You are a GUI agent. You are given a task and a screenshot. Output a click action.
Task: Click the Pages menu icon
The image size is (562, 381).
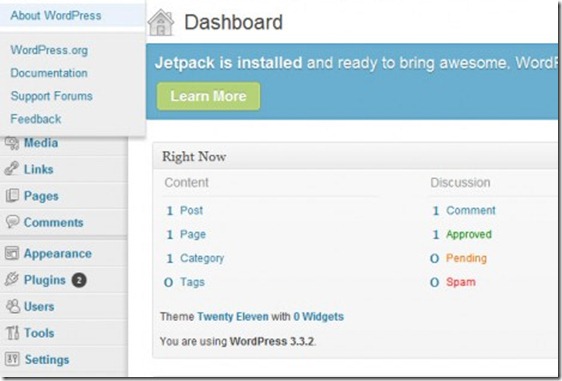point(12,196)
